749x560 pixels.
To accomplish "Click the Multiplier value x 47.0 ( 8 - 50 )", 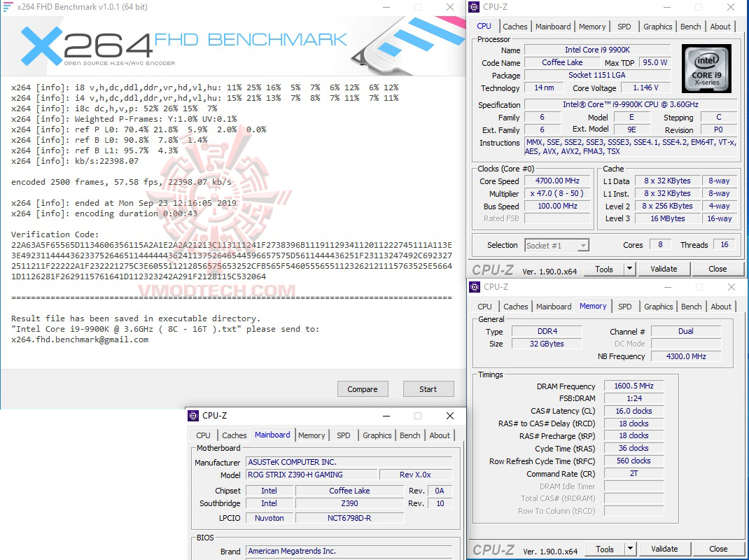I will pyautogui.click(x=558, y=193).
